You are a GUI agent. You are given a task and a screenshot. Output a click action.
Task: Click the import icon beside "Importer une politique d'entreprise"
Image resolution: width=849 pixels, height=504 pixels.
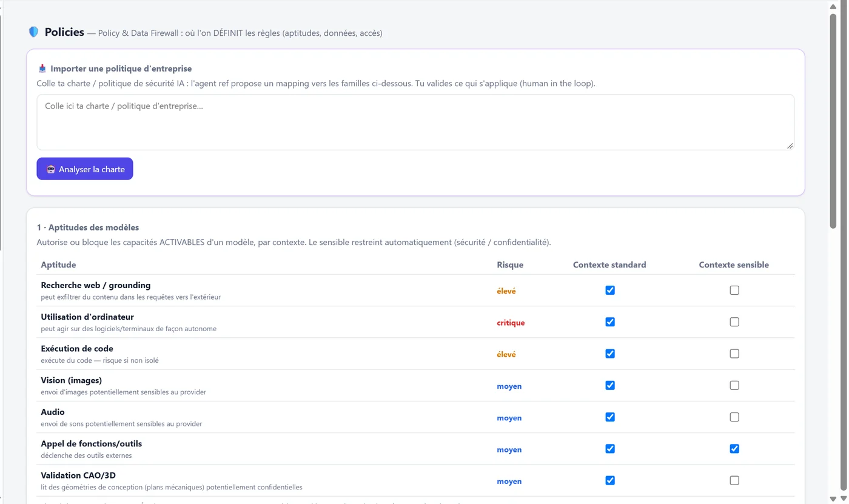click(x=42, y=69)
